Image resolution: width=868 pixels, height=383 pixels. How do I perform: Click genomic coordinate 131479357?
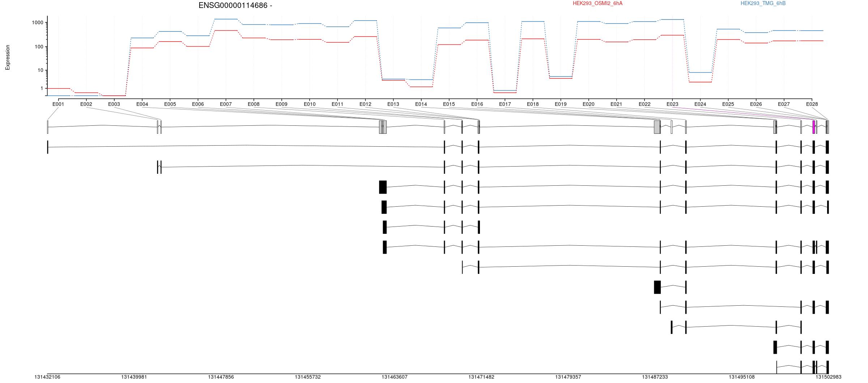point(568,377)
